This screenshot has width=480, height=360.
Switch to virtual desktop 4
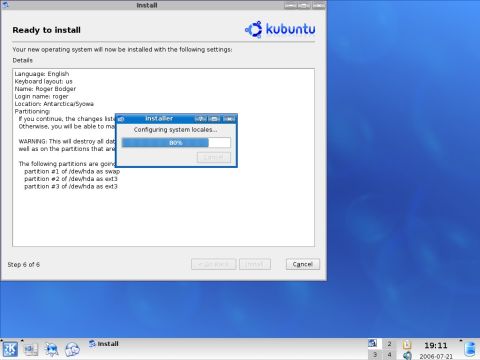(x=389, y=355)
